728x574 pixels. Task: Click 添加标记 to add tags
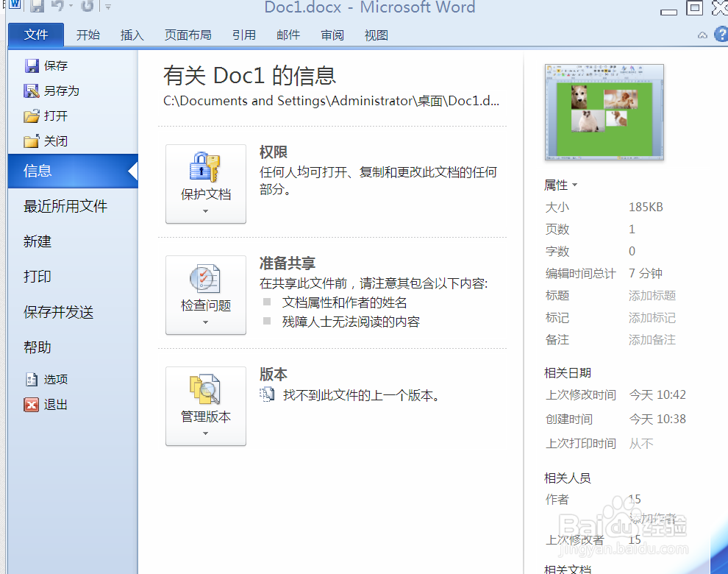point(652,318)
